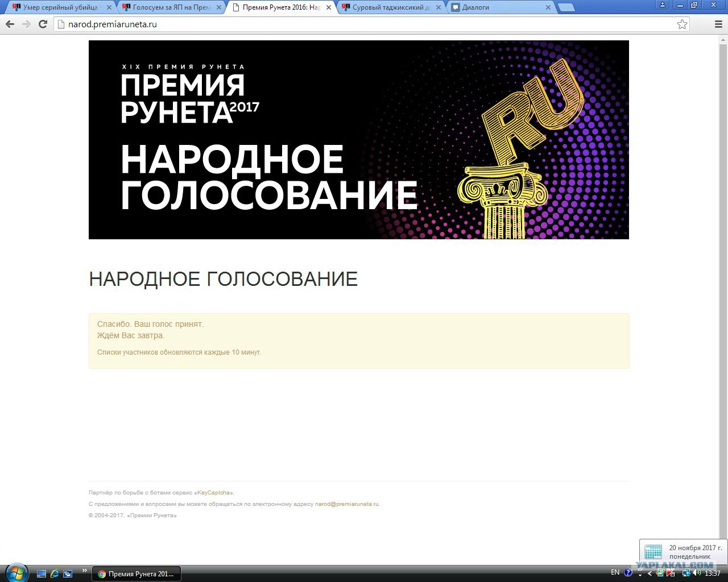The image size is (728, 582).
Task: Click the '20 ноября 2017 г.' date text
Action: click(x=696, y=548)
